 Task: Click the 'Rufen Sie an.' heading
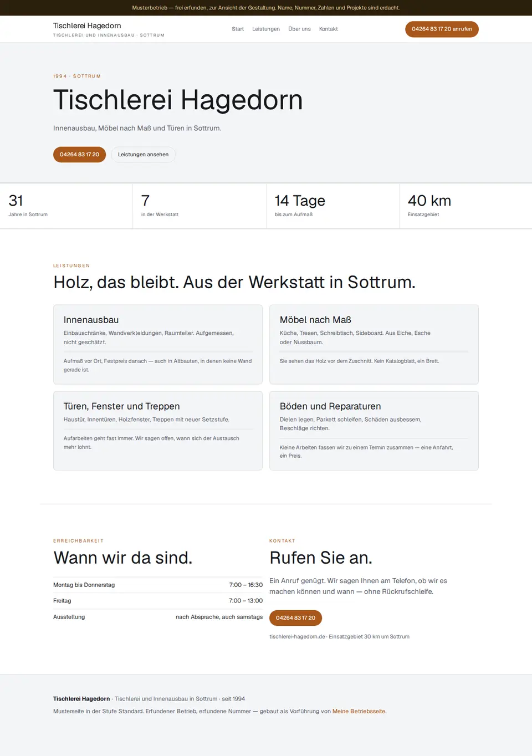(321, 558)
